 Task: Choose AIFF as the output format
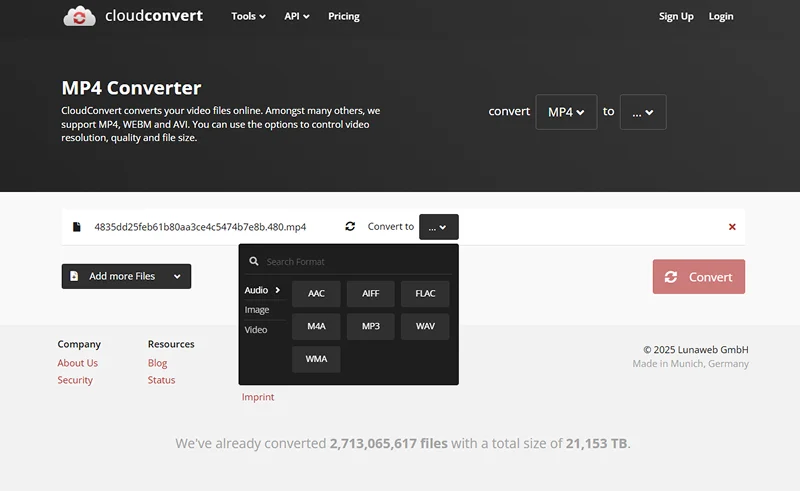coord(370,293)
